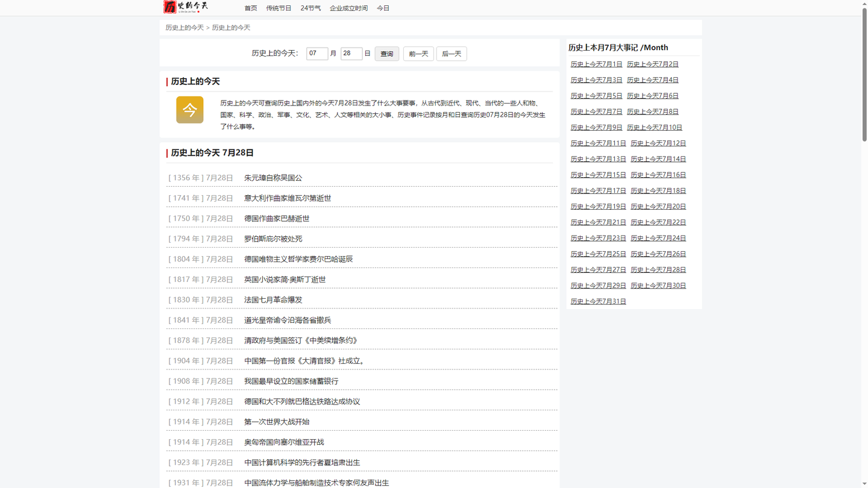868x488 pixels.
Task: Open sidebar link 历史上今天7月19日
Action: pos(598,207)
